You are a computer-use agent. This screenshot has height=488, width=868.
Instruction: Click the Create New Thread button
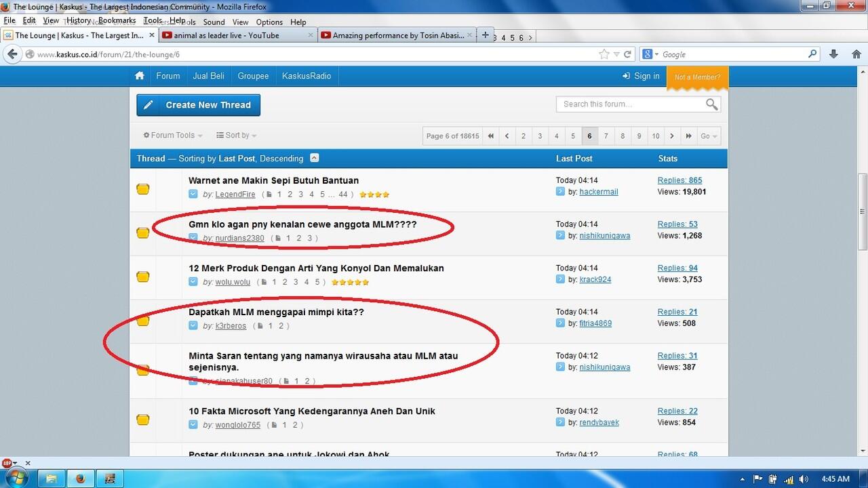(199, 105)
